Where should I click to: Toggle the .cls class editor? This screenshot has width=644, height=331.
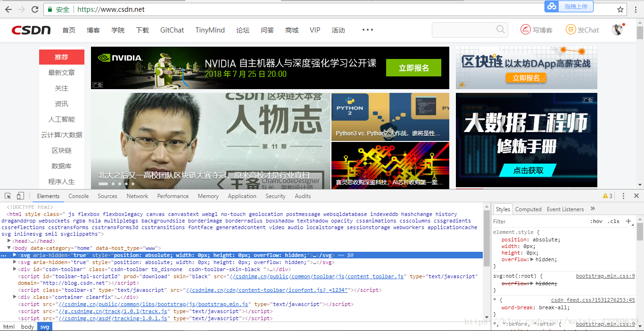click(613, 221)
